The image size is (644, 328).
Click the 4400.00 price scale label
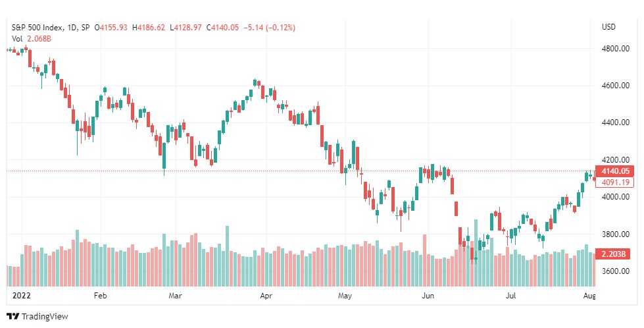615,123
